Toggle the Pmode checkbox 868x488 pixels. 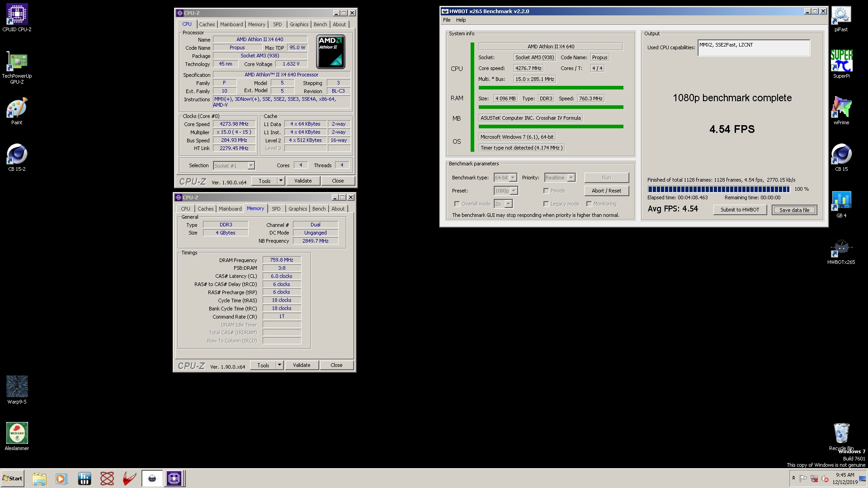click(546, 191)
